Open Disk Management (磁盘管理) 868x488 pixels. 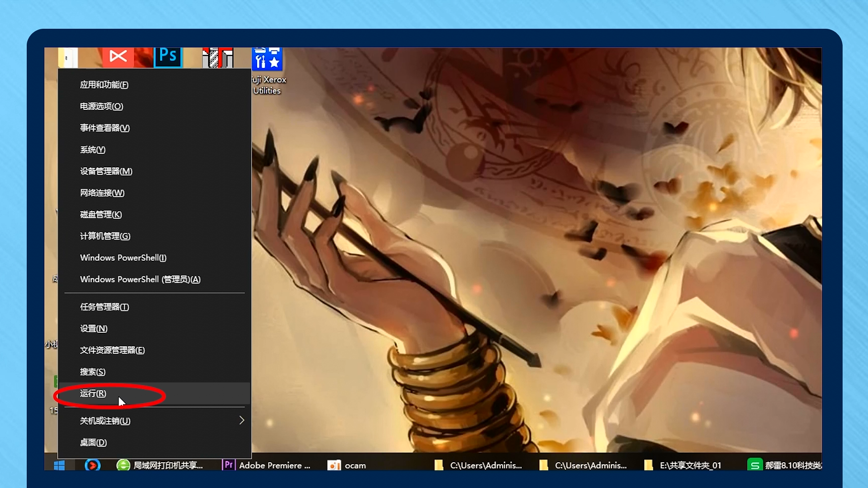click(155, 215)
